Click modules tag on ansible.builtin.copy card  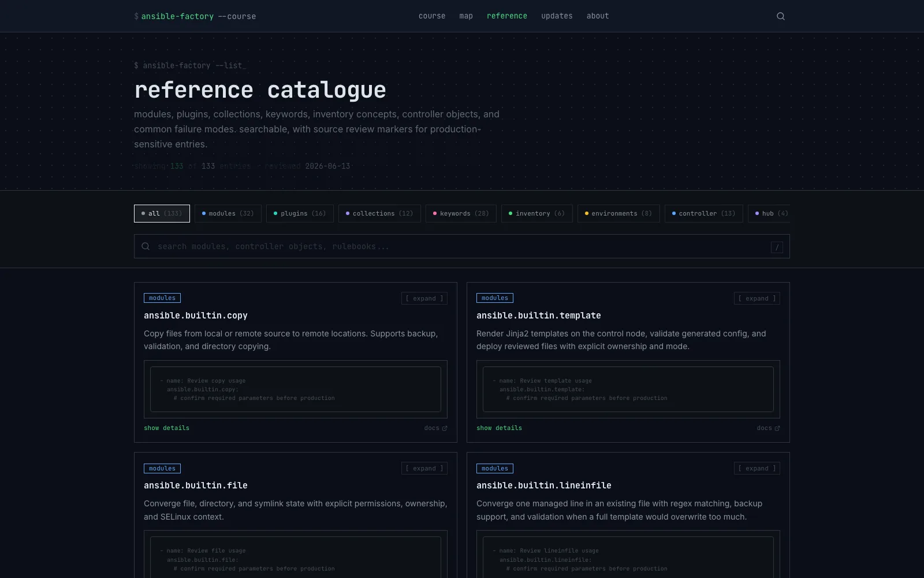162,298
